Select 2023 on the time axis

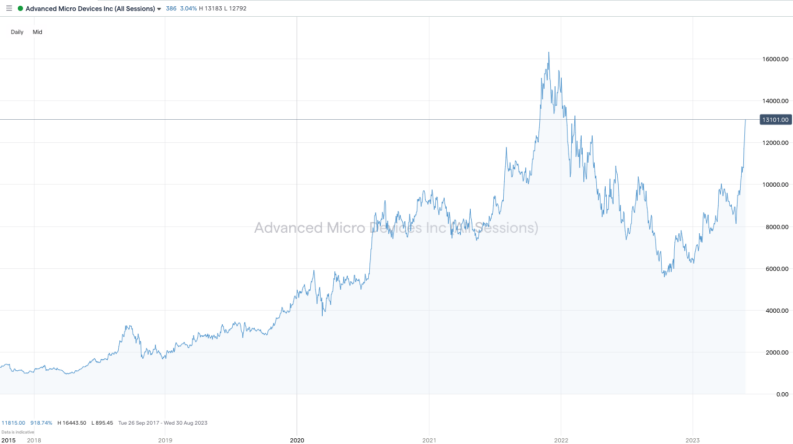pyautogui.click(x=692, y=439)
